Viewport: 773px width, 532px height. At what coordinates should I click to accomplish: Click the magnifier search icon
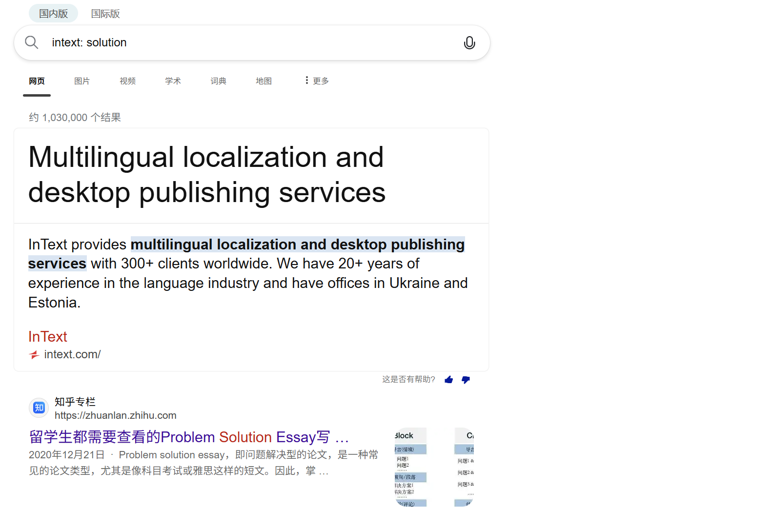point(32,42)
